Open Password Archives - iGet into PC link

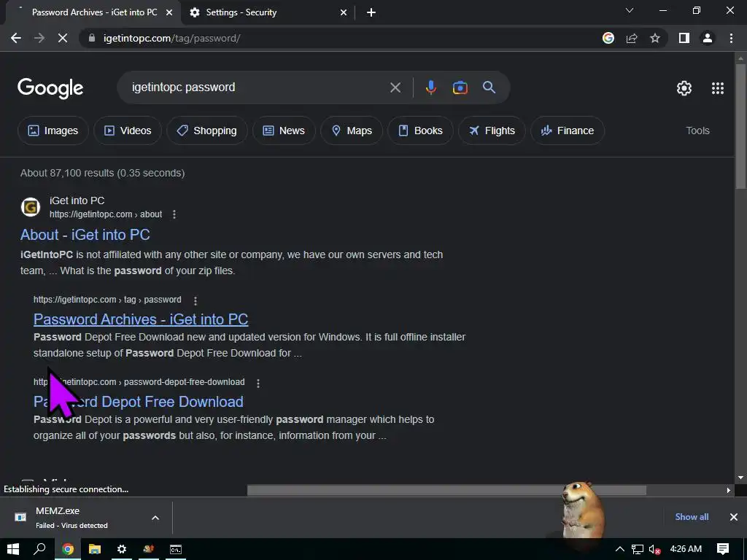click(141, 319)
